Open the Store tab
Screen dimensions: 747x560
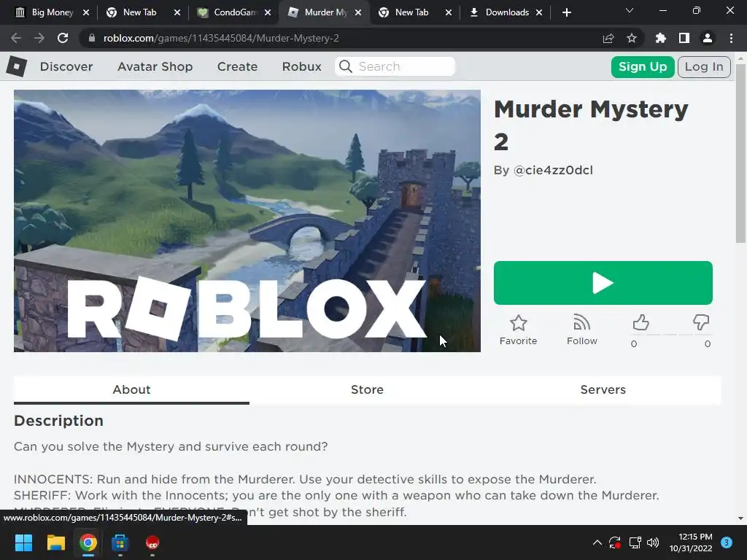pyautogui.click(x=367, y=389)
